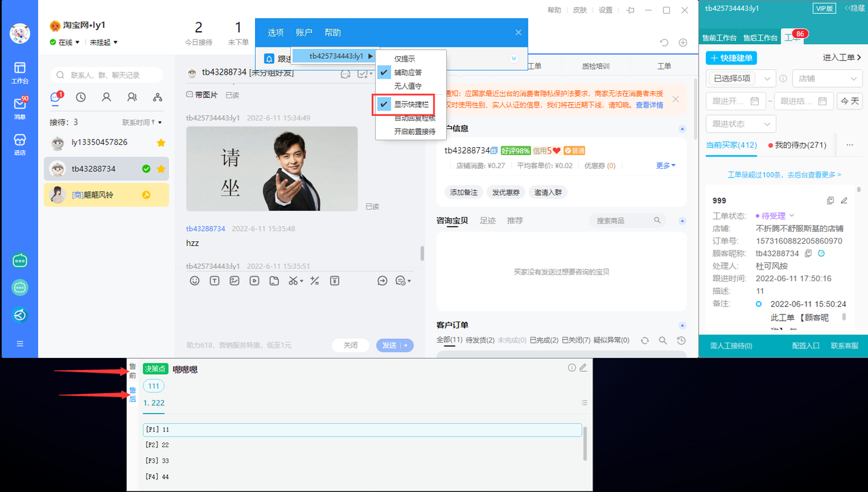868x492 pixels.
Task: Open the 未挂起 suspend dropdown
Action: tap(104, 42)
